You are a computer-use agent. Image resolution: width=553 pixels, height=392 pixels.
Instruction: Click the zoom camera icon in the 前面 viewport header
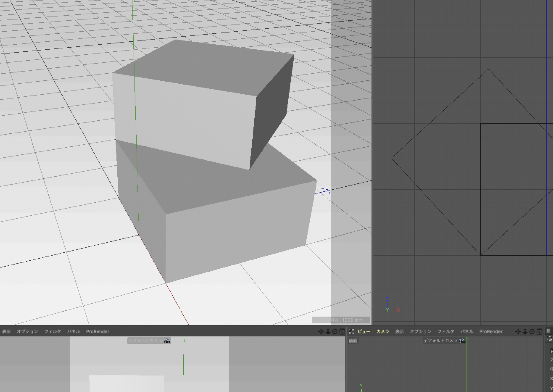525,332
